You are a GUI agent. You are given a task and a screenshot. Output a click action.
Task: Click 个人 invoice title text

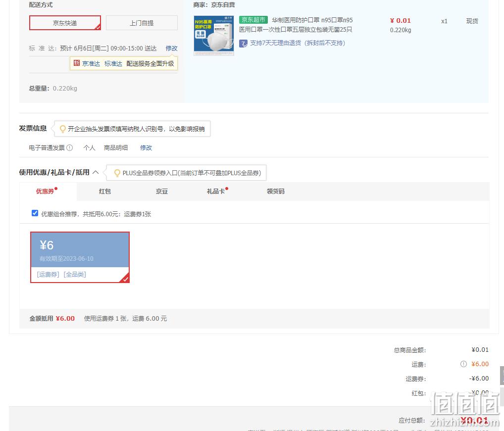coord(89,148)
